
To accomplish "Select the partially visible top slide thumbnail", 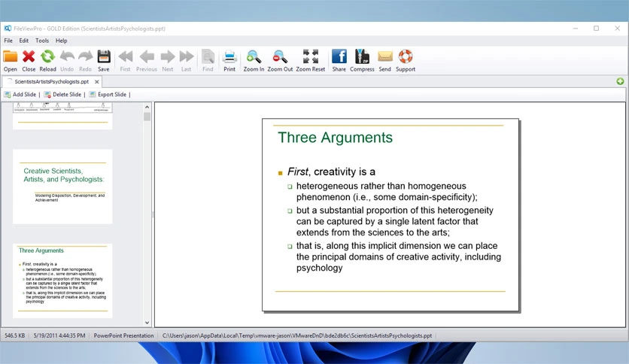I will point(62,116).
